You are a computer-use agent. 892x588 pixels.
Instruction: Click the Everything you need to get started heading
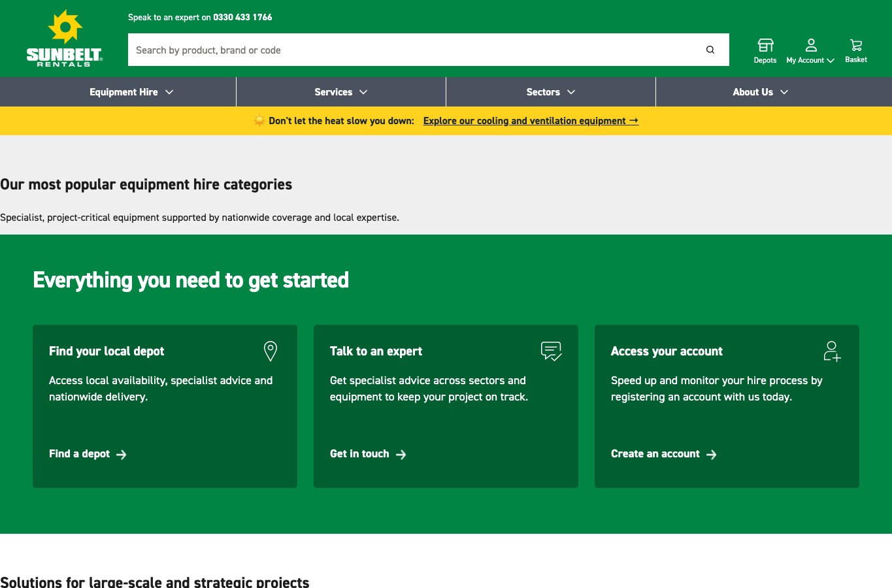coord(191,280)
